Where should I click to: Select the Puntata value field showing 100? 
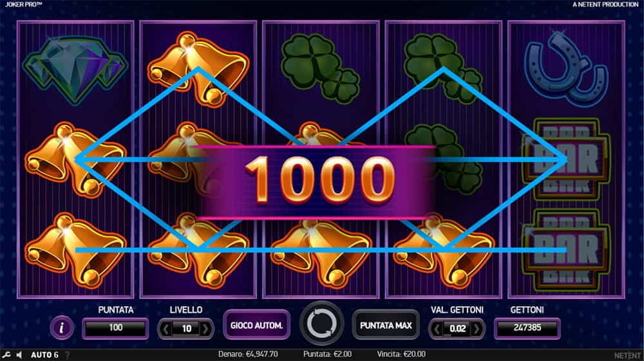point(115,328)
